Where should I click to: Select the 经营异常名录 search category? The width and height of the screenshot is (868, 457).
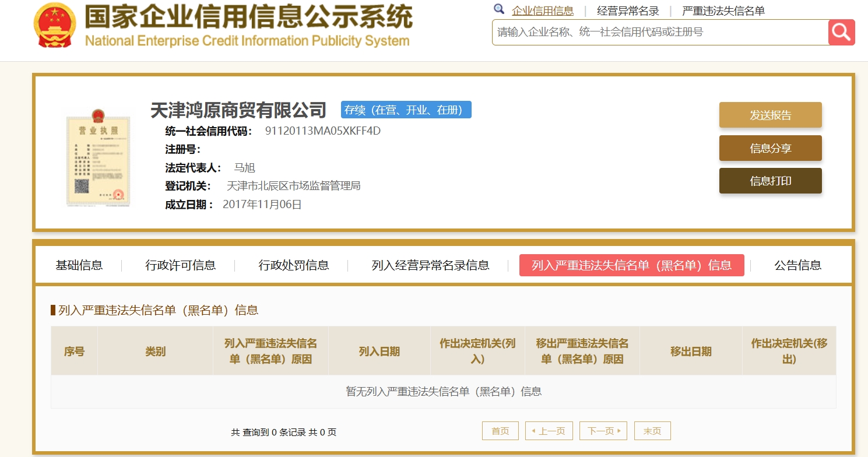click(x=628, y=10)
